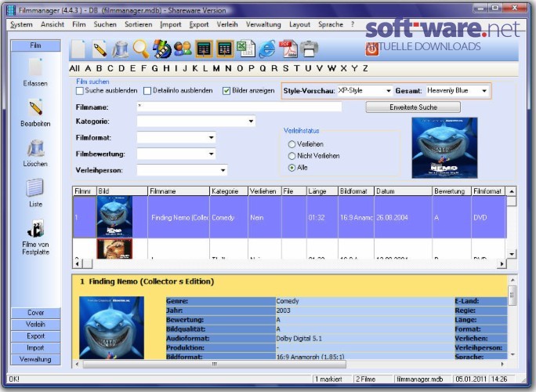
Task: Expand the Filmbewertung dropdown
Action: tap(212, 154)
